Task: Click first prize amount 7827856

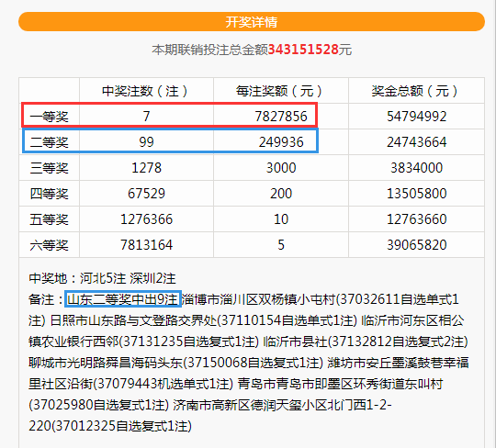Action: pos(281,117)
